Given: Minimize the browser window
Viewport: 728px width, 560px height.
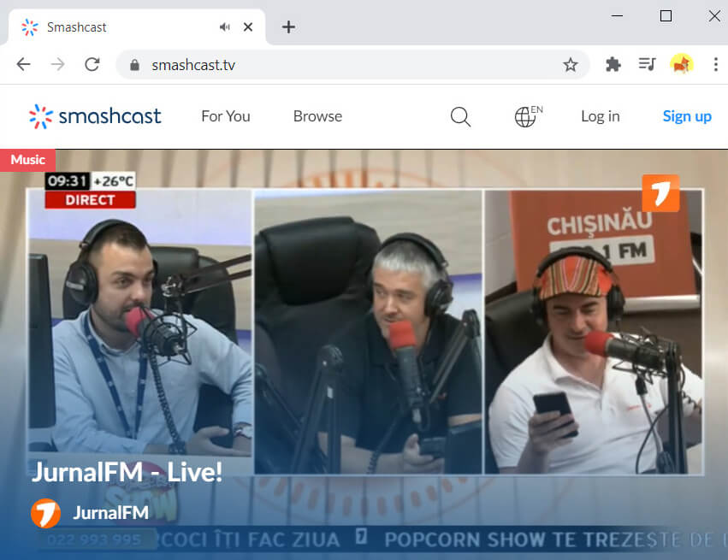Looking at the screenshot, I should point(617,15).
